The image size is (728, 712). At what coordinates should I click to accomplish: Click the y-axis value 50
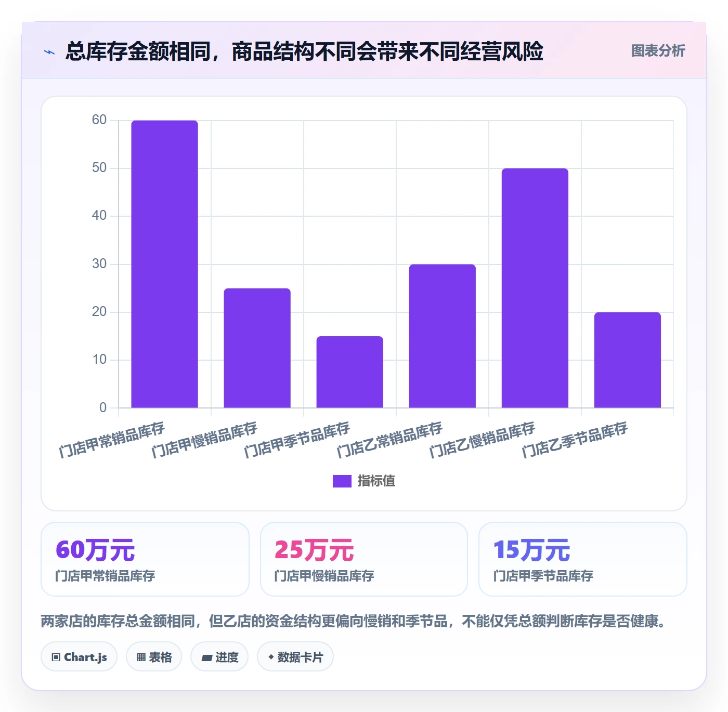[x=99, y=168]
